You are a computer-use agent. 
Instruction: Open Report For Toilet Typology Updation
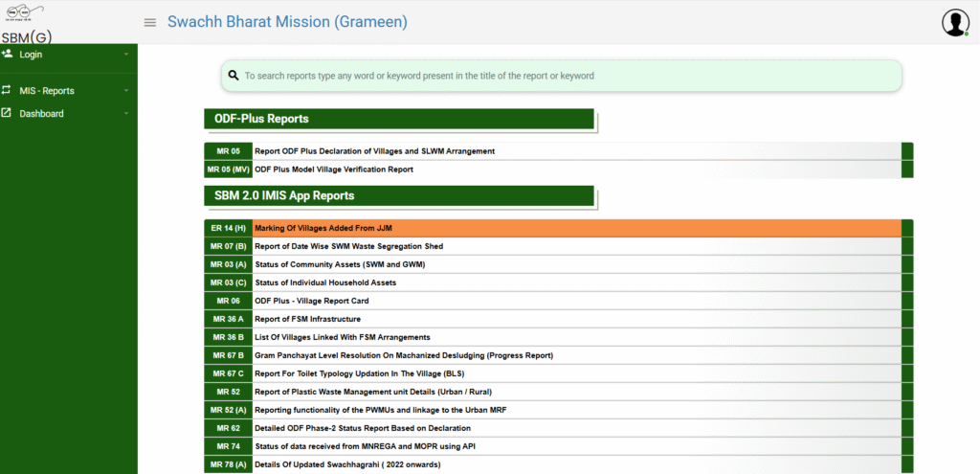[x=360, y=373]
